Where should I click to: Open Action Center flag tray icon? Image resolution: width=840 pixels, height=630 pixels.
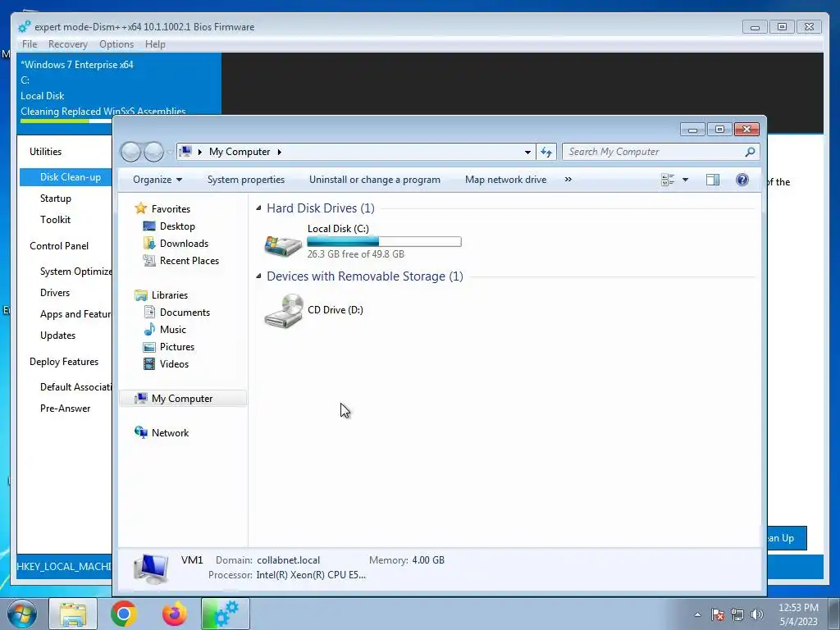718,614
